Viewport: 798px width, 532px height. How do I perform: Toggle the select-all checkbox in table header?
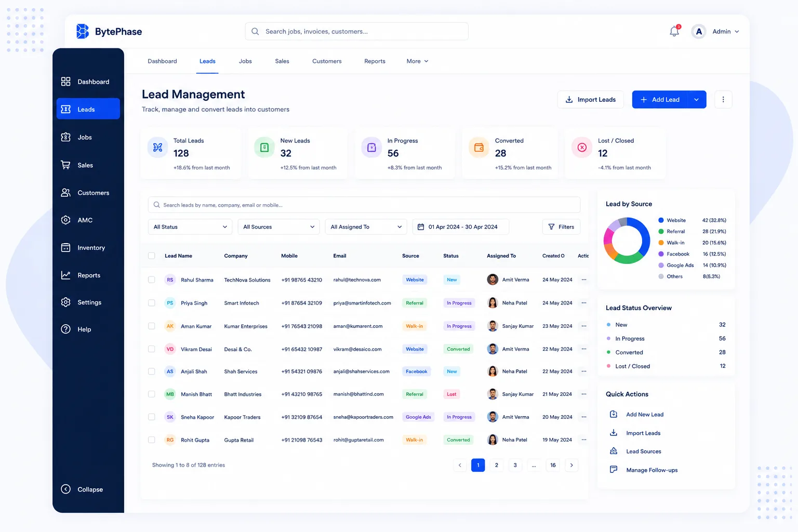coord(152,256)
